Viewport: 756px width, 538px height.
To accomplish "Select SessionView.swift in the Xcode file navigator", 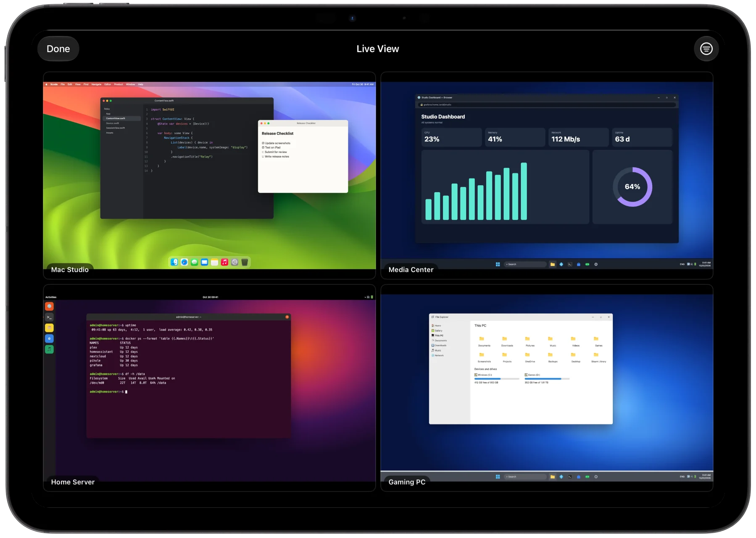I will [116, 128].
